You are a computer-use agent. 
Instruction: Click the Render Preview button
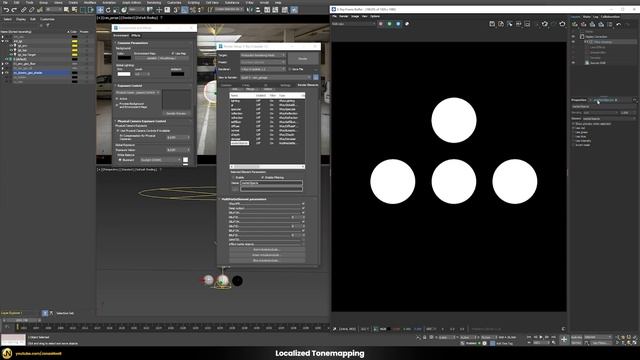[x=176, y=113]
